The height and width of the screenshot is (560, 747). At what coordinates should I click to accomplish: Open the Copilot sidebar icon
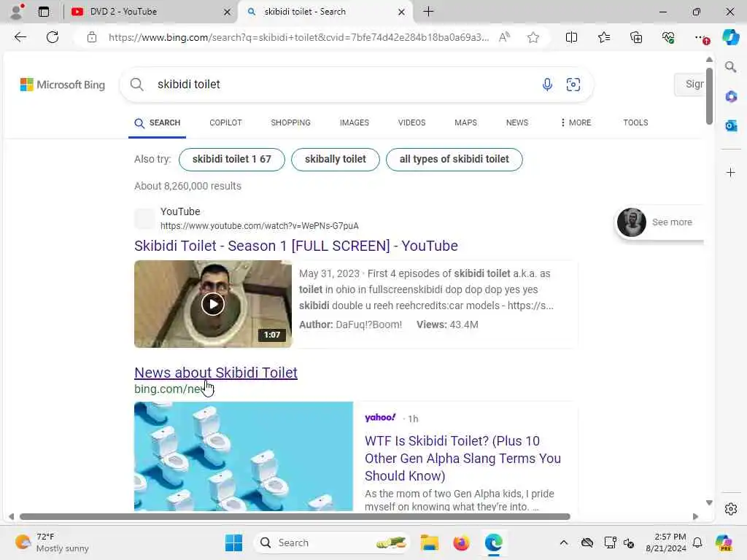pyautogui.click(x=730, y=37)
